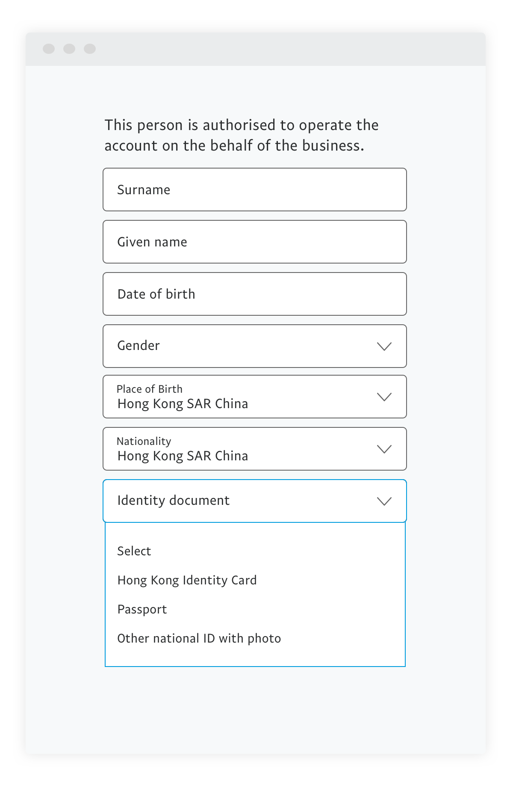Select Hong Kong Identity Card option
The image size is (513, 812).
pyautogui.click(x=187, y=580)
